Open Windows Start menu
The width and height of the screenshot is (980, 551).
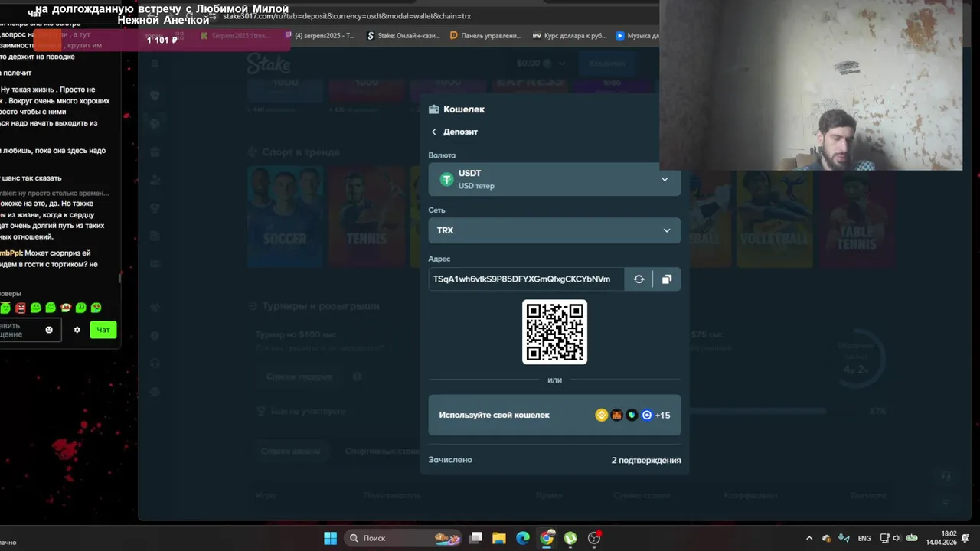[330, 538]
